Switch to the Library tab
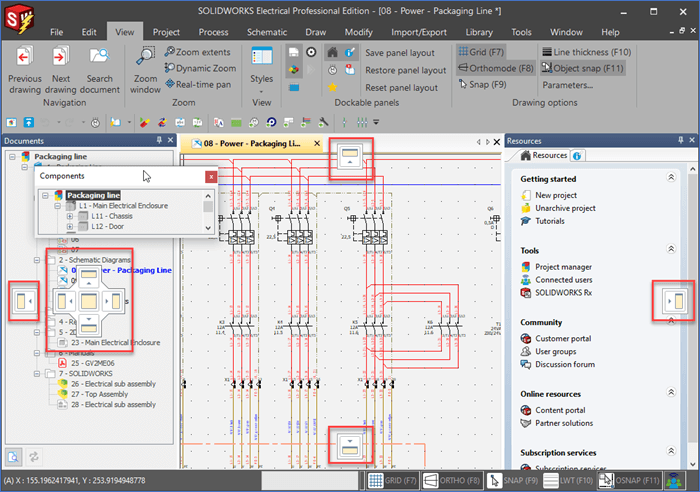Screen dimensions: 700x492 [x=479, y=32]
